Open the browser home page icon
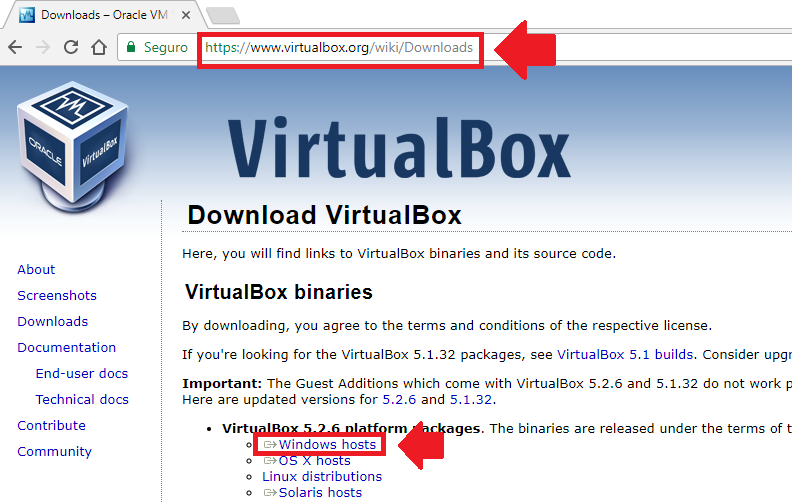This screenshot has width=792, height=502. pyautogui.click(x=99, y=47)
